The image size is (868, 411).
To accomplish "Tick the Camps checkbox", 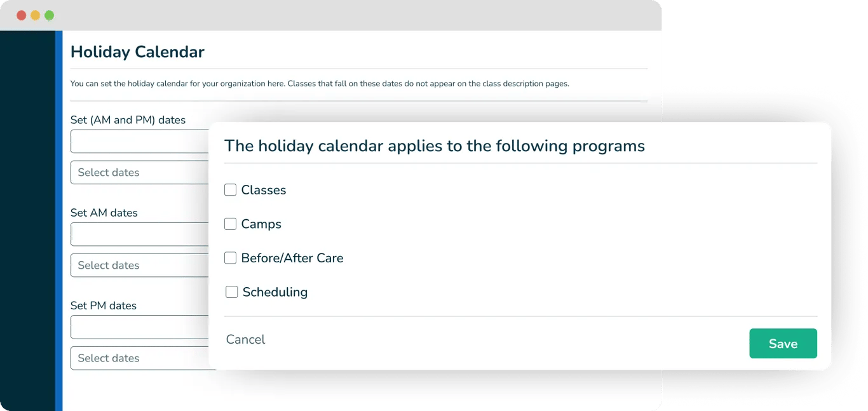I will tap(230, 224).
